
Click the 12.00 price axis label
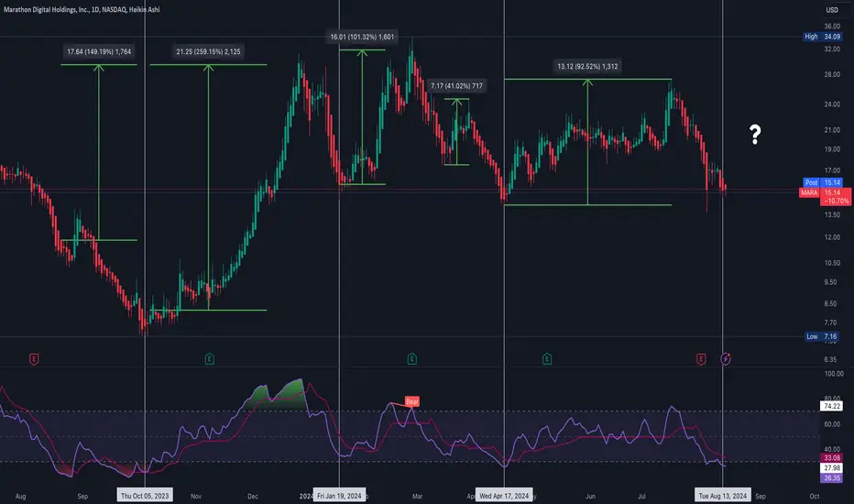click(832, 237)
